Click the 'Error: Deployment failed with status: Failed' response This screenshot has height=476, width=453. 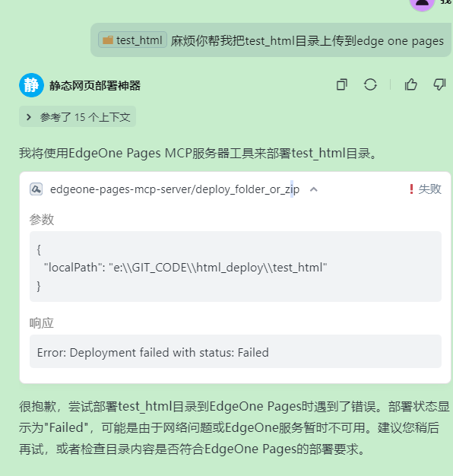pos(153,353)
